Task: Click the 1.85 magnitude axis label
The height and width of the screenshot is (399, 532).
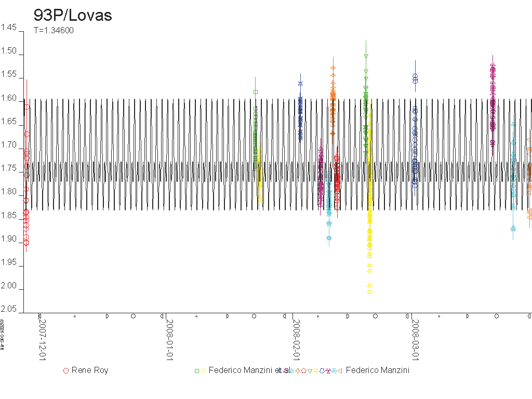Action: 8,216
